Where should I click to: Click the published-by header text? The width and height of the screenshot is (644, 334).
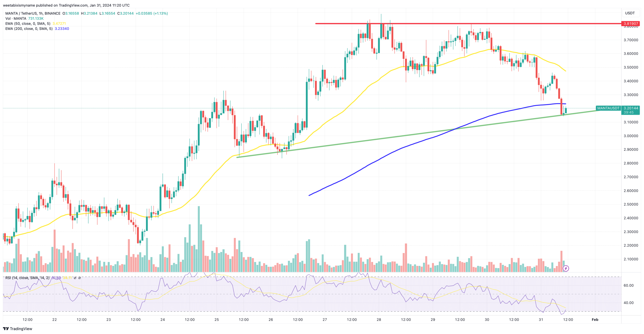[x=66, y=5]
